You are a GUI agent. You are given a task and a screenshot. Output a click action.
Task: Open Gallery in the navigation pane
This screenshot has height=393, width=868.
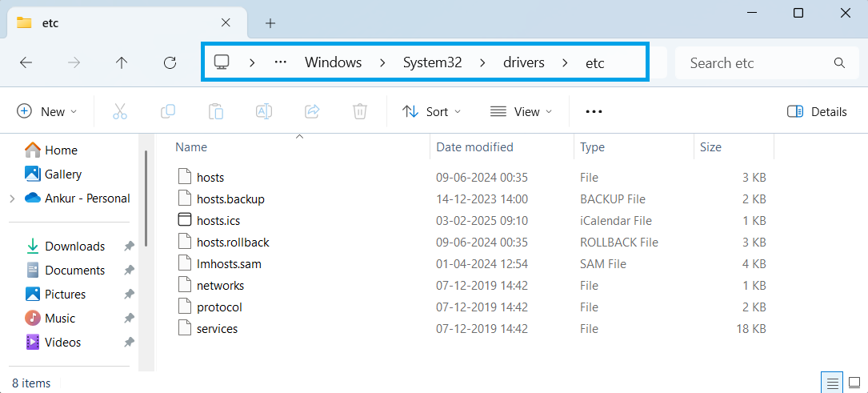(x=53, y=174)
